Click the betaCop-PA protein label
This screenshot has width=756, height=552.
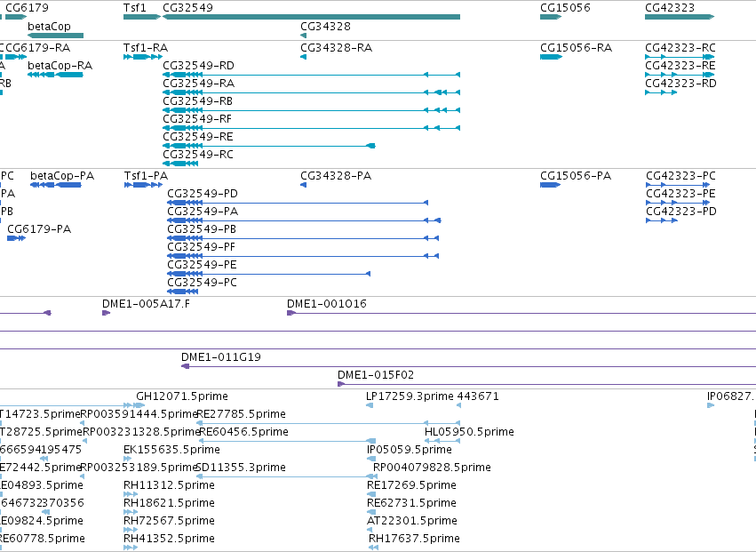pos(62,176)
